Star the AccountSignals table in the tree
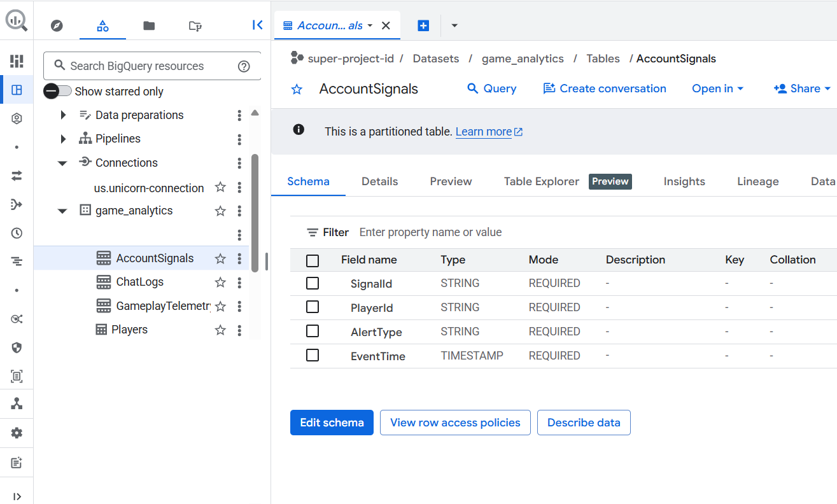The image size is (837, 504). click(220, 258)
